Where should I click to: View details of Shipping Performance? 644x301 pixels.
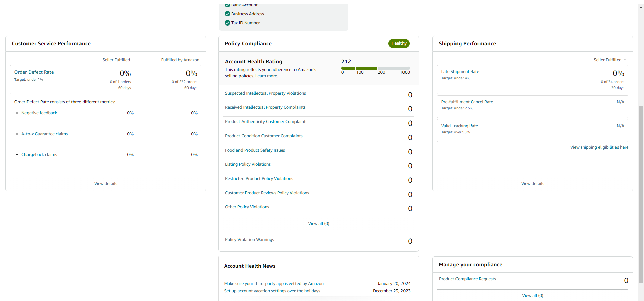533,184
